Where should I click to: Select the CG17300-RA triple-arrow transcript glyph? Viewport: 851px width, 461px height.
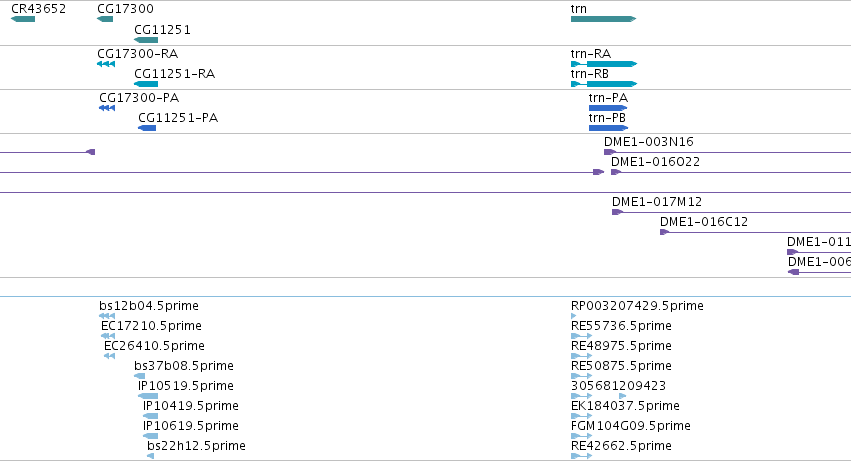pos(106,64)
